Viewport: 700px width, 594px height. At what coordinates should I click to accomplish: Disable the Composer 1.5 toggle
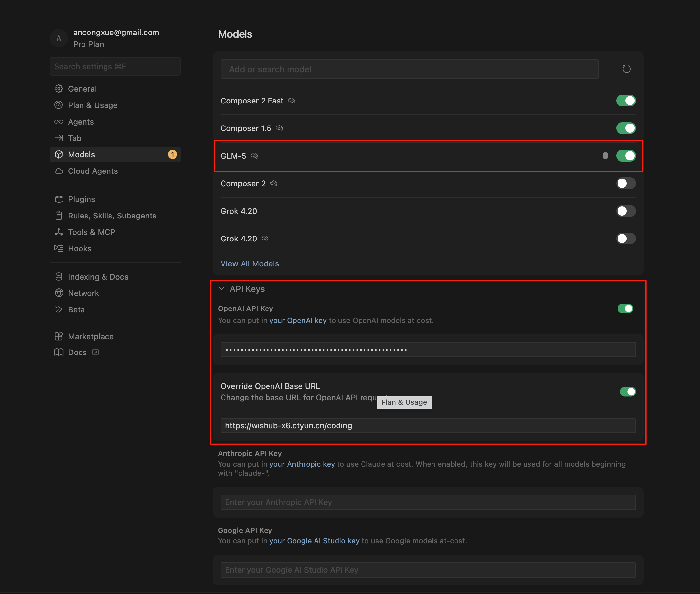tap(625, 128)
